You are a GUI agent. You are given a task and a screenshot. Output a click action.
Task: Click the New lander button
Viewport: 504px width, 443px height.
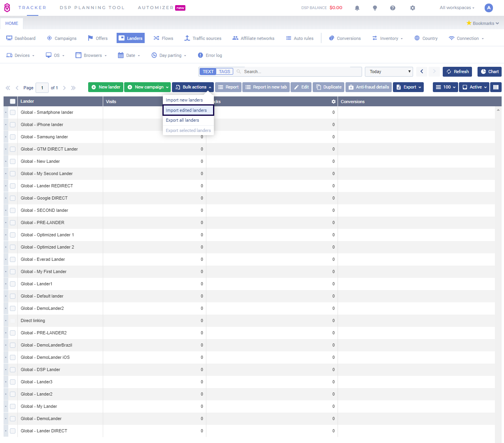click(106, 87)
